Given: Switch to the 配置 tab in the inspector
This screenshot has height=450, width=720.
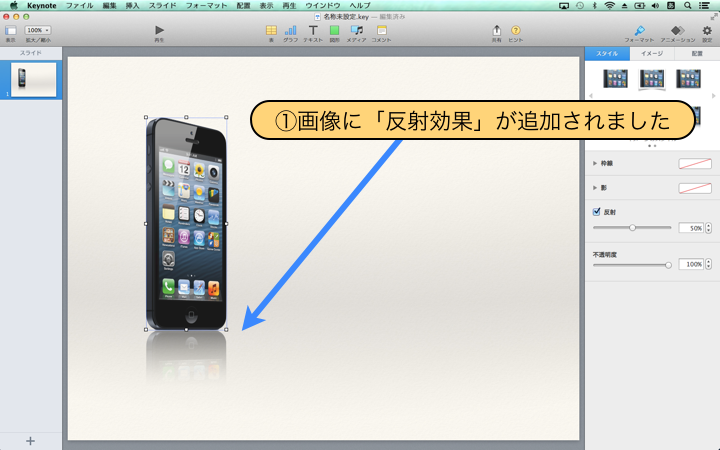Looking at the screenshot, I should pos(697,54).
